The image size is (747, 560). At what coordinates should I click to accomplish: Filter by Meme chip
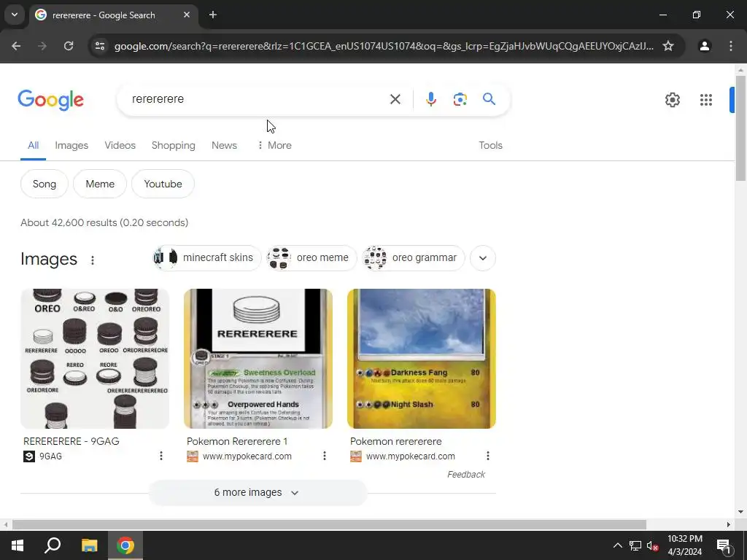[x=100, y=184]
